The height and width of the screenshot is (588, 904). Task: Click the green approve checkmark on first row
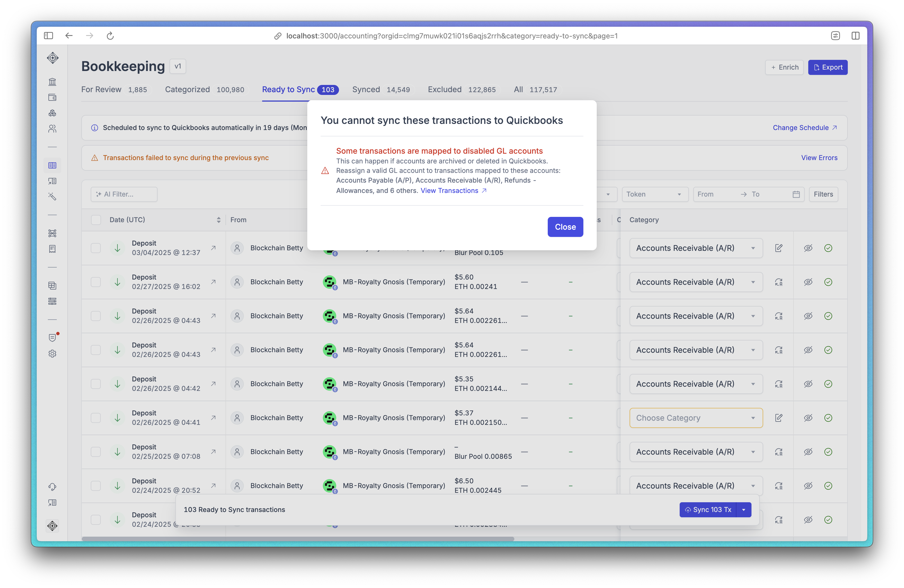click(828, 248)
